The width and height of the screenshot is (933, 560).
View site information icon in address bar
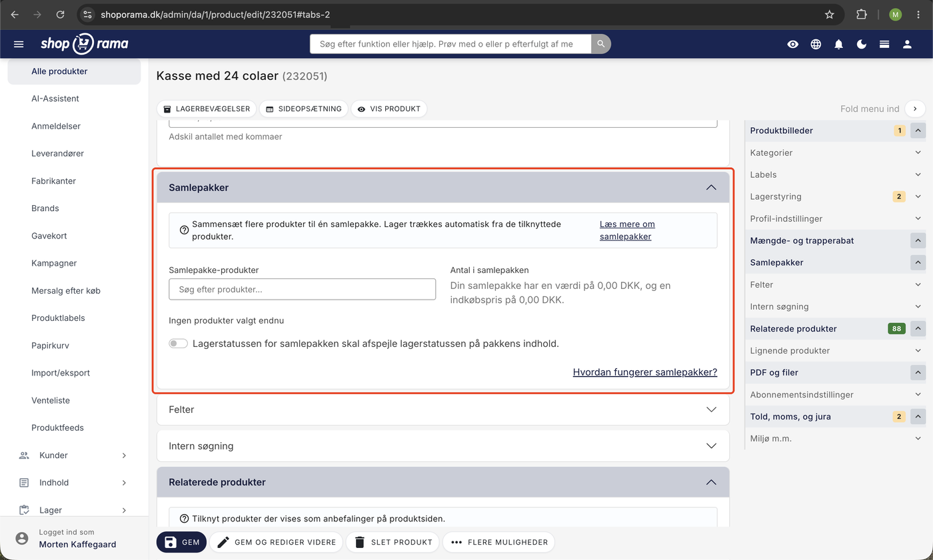pos(87,14)
